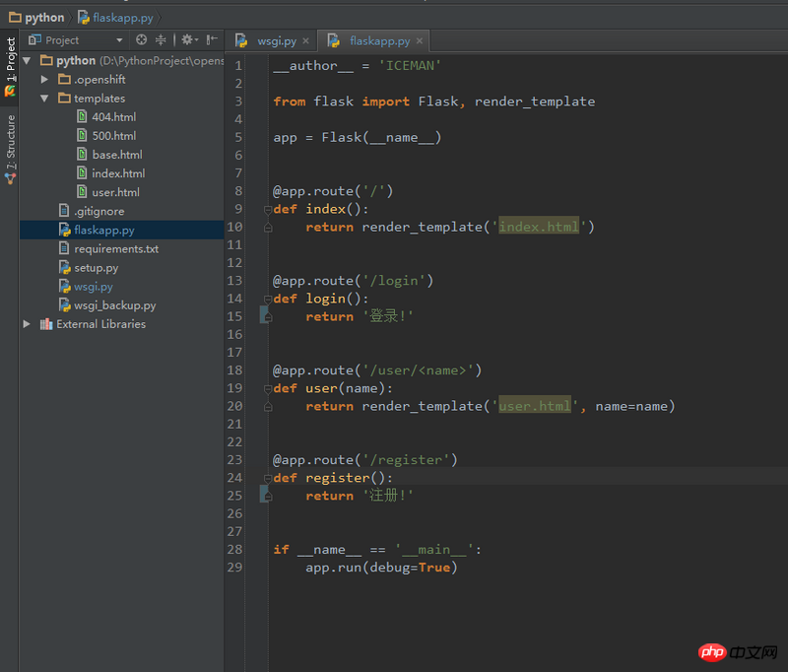Image resolution: width=788 pixels, height=672 pixels.
Task: Click the Scroll from Source target icon
Action: [141, 40]
